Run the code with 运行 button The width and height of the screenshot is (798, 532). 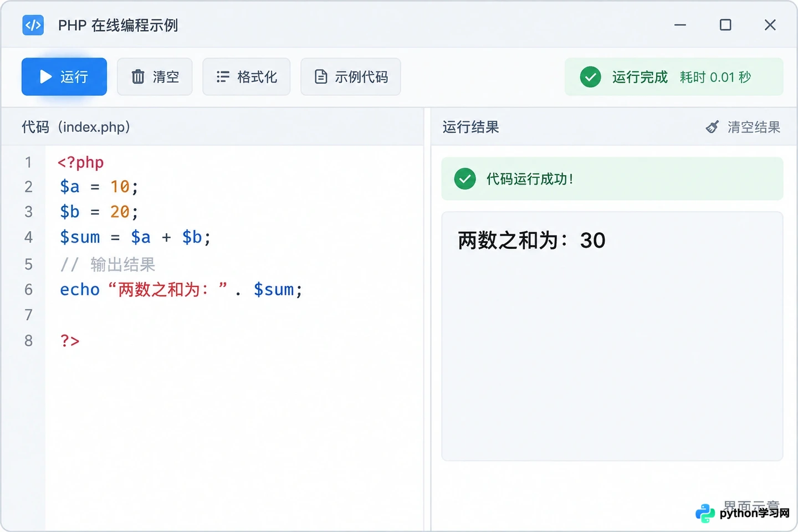64,76
